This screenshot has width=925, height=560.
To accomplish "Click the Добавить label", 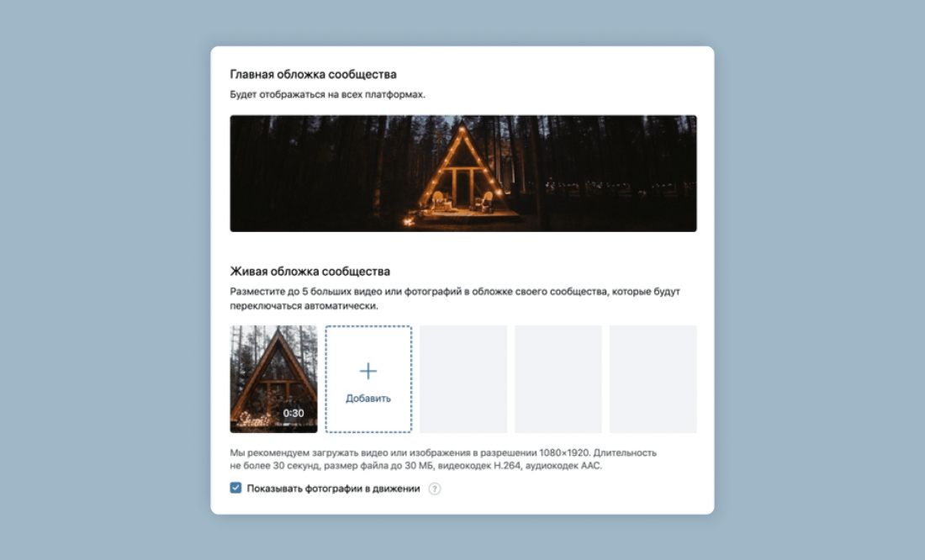I will [x=368, y=399].
